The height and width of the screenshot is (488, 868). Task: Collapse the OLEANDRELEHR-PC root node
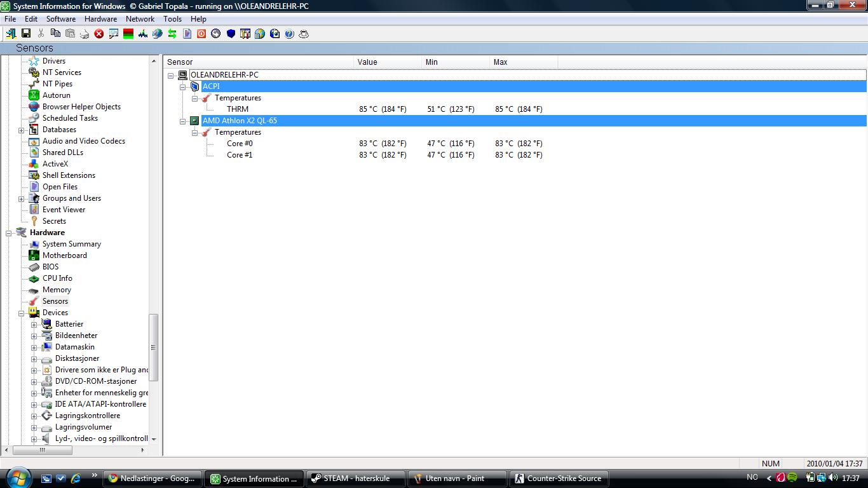[x=171, y=75]
